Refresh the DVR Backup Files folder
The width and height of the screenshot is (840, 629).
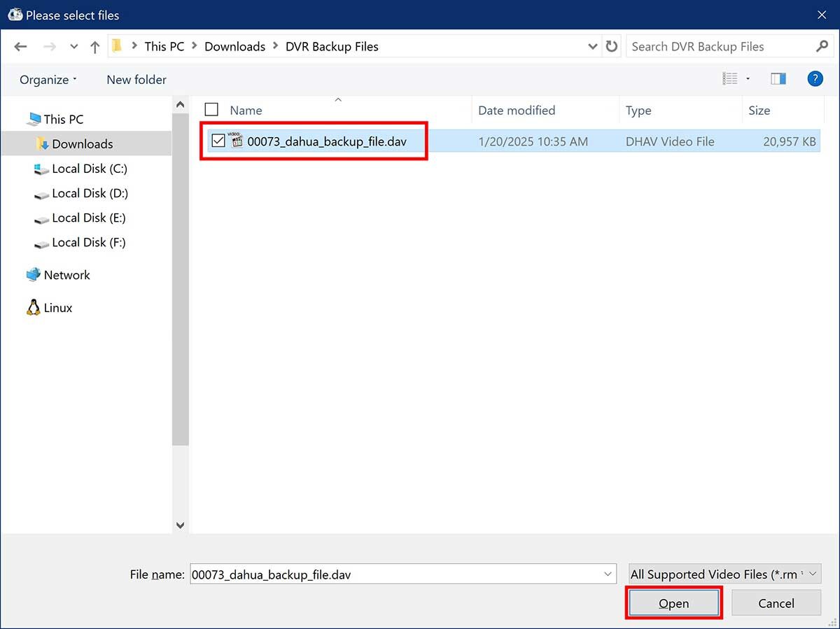tap(612, 47)
